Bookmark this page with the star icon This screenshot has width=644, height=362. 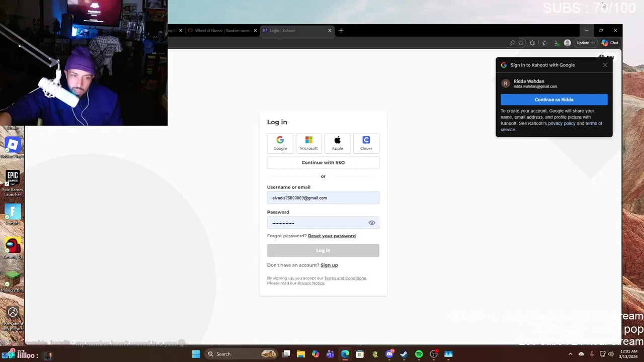point(521,43)
